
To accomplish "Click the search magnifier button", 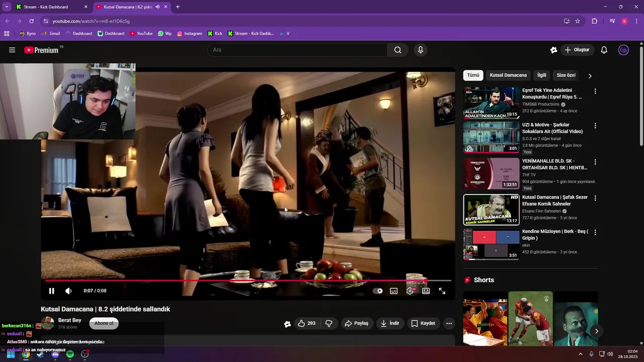I will (x=397, y=50).
